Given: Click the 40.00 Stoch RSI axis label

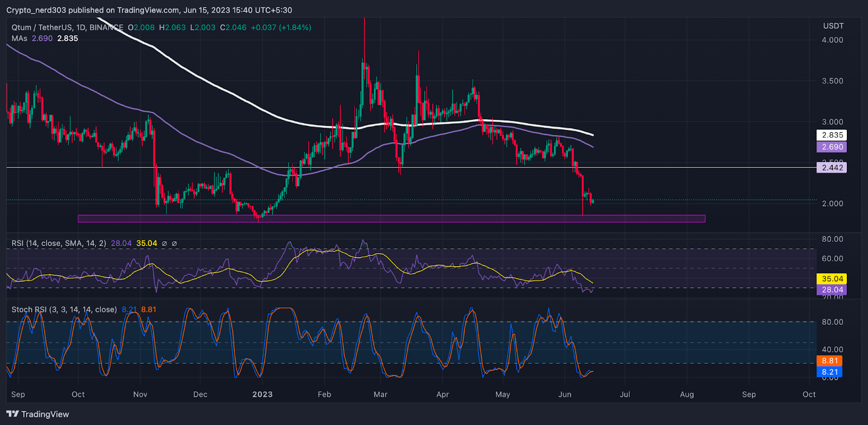Looking at the screenshot, I should 833,350.
